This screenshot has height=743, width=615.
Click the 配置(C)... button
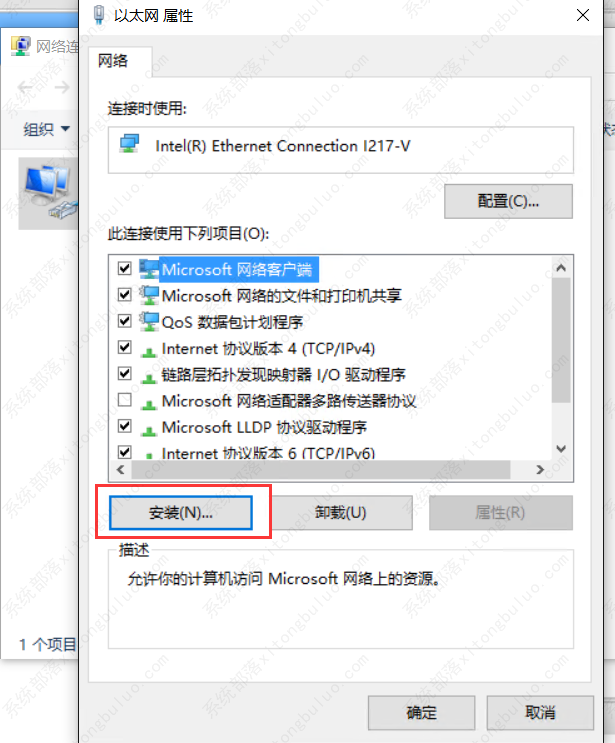pyautogui.click(x=508, y=201)
